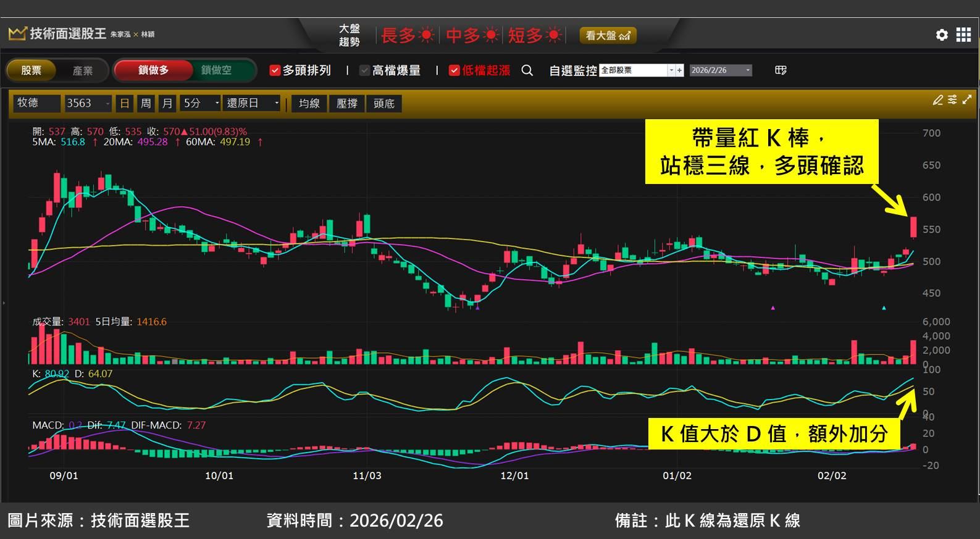Image resolution: width=980 pixels, height=539 pixels.
Task: Click the 大盤趨勢 label
Action: (350, 35)
